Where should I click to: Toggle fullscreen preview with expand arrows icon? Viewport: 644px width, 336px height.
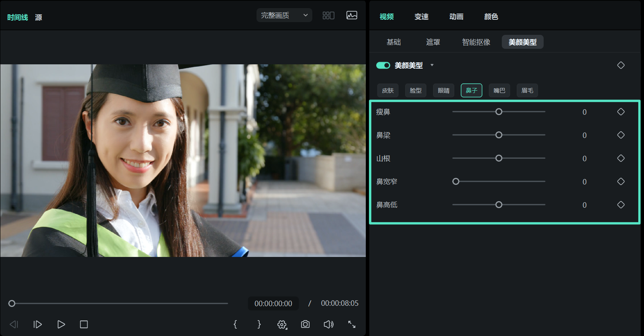[352, 324]
